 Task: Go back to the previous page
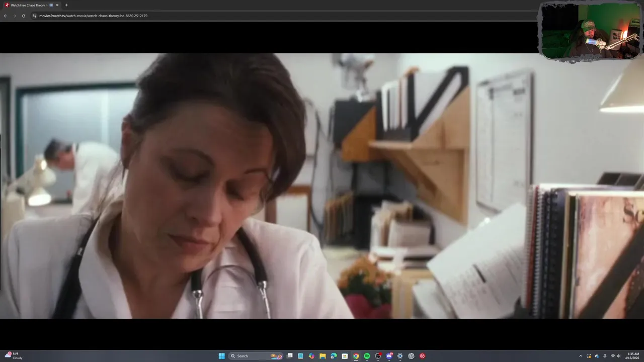[5, 16]
